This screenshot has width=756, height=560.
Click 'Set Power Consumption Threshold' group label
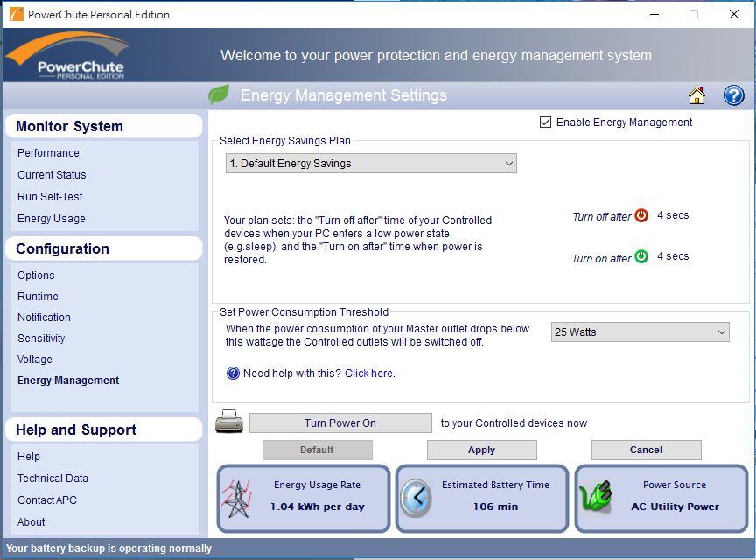(x=304, y=312)
